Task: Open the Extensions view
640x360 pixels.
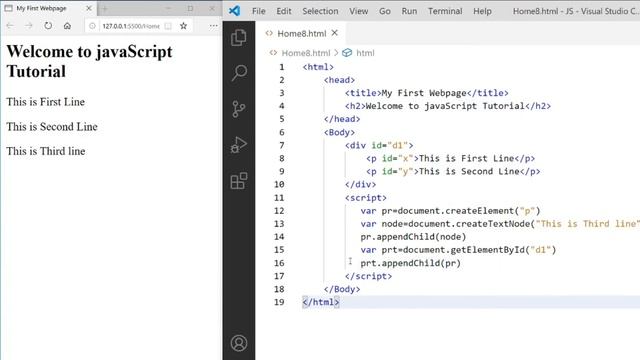Action: 239,180
